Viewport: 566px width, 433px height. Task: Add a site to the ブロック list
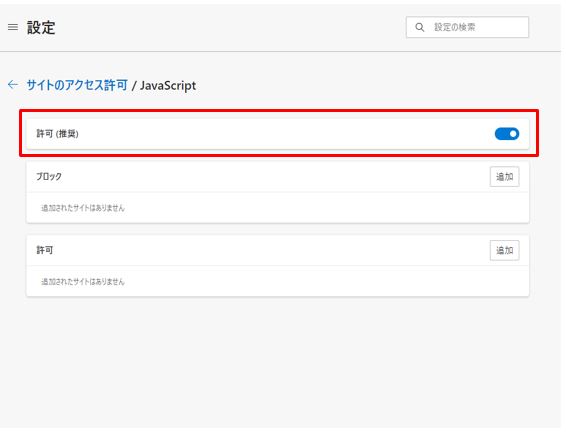(504, 177)
